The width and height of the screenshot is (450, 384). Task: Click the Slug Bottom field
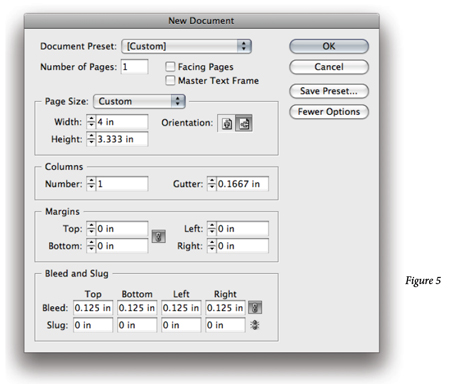(137, 325)
